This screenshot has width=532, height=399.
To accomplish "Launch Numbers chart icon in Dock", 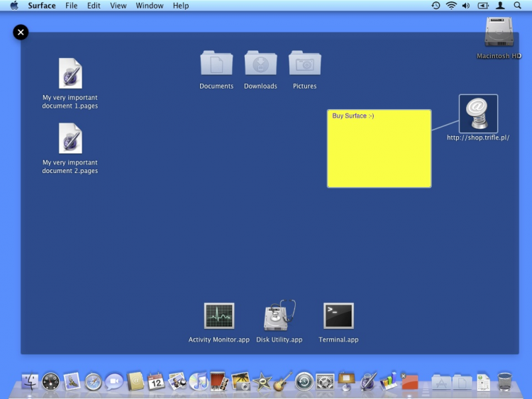I will tap(389, 381).
